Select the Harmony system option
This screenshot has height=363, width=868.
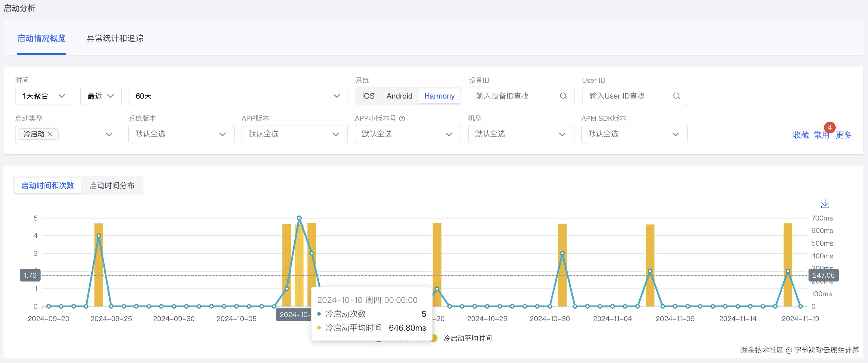coord(439,96)
